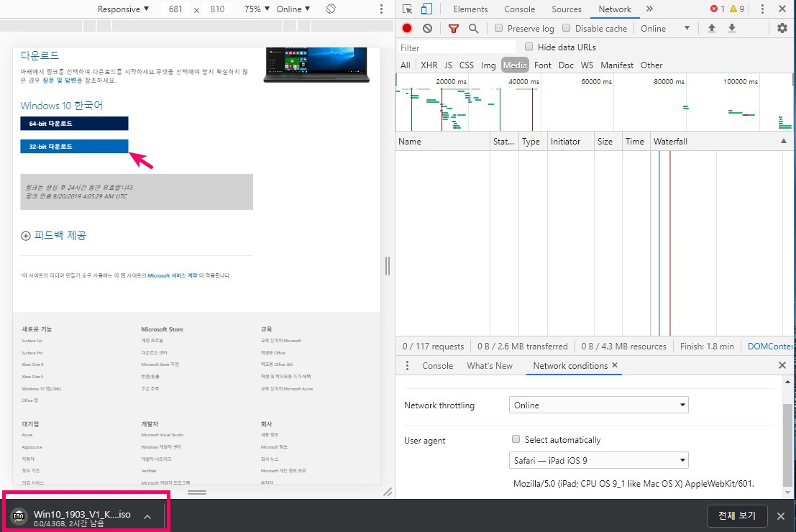Click the ISO file icon in download bar
796x532 pixels.
pos(19,515)
